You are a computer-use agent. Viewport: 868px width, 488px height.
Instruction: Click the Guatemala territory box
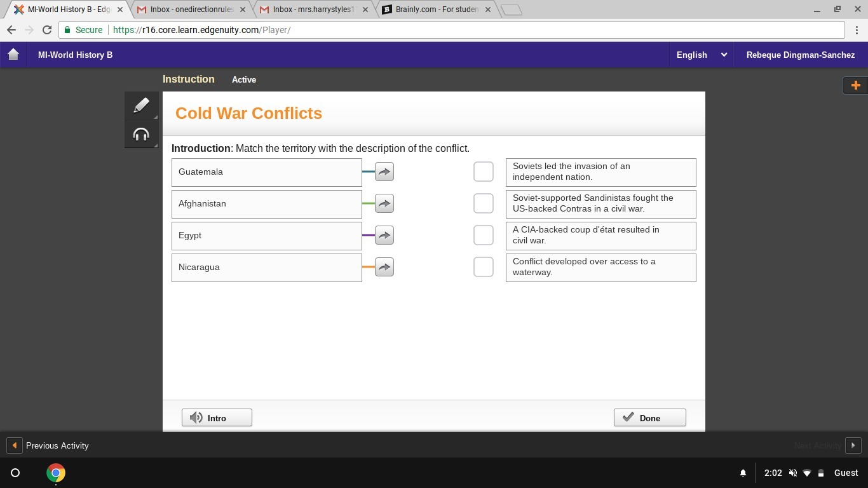tap(267, 172)
